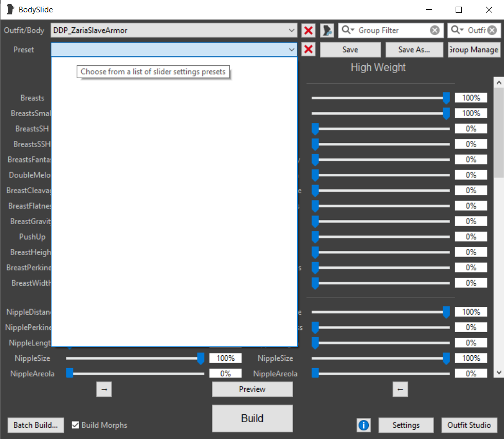
Task: Click the right arrow copy button
Action: pos(104,390)
